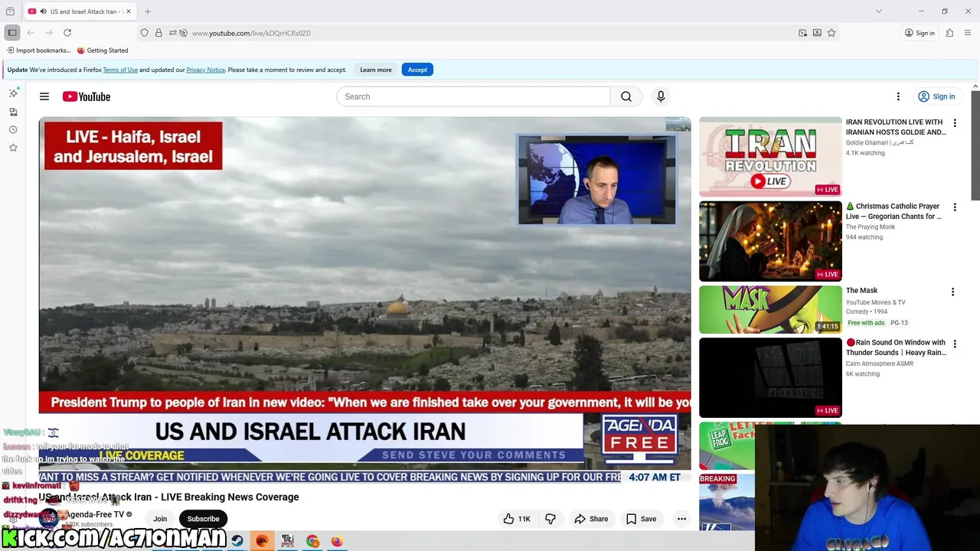Screen dimensions: 980x551
Task: Open picture-in-picture from address bar
Action: 802,33
